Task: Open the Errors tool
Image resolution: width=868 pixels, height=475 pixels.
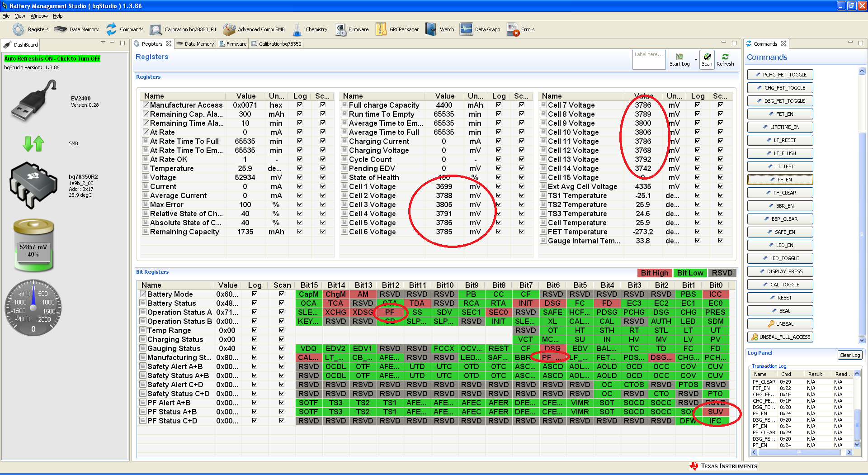Action: coord(521,29)
